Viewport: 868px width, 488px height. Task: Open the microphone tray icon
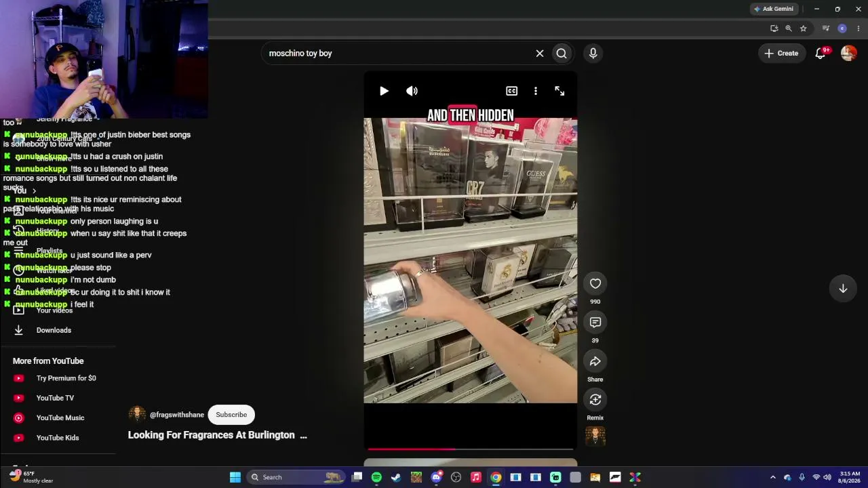pos(802,477)
